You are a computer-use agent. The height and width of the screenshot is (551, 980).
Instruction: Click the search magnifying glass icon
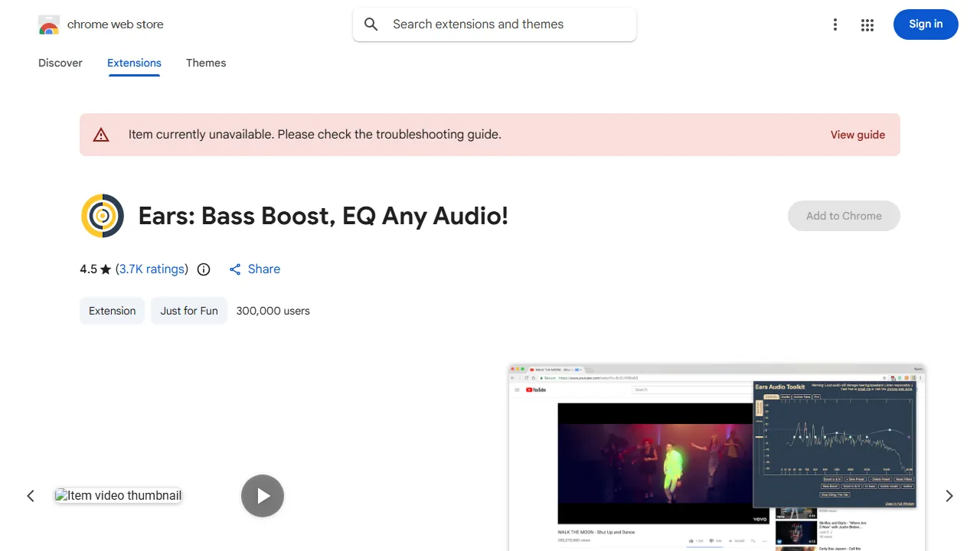click(x=371, y=24)
